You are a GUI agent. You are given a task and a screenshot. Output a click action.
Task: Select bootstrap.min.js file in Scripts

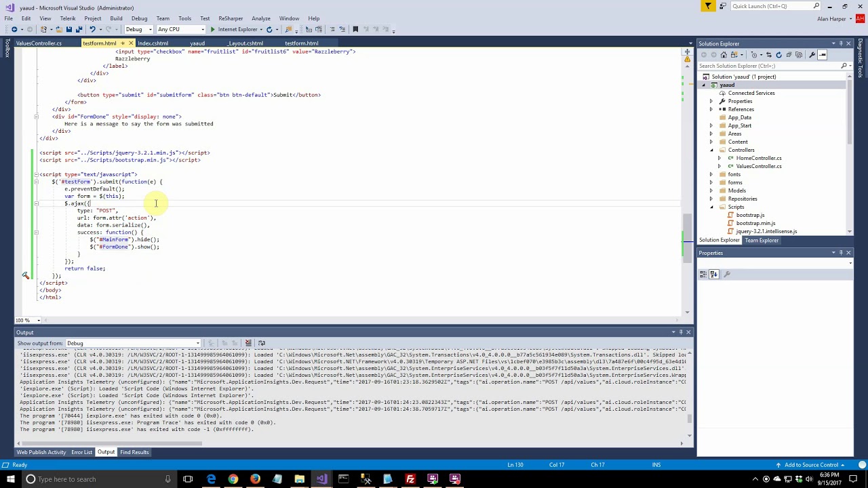coord(755,223)
